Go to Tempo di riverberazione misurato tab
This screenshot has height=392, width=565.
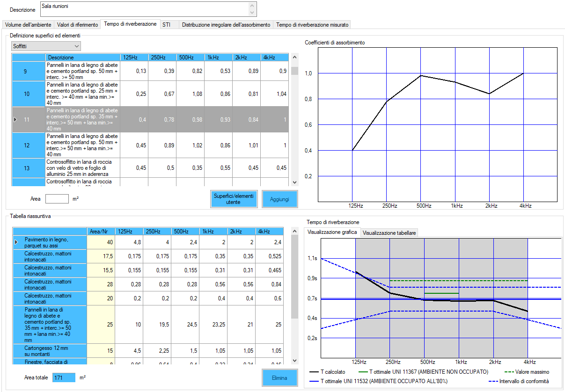pyautogui.click(x=312, y=25)
